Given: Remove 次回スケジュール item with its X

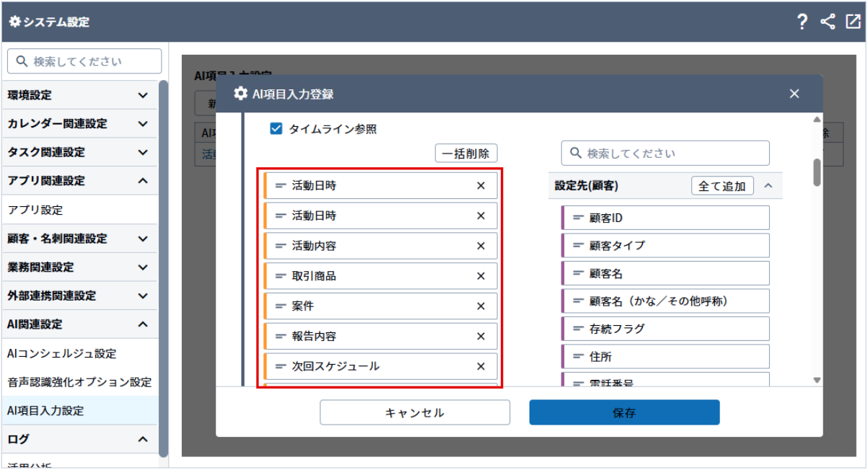Looking at the screenshot, I should 481,366.
